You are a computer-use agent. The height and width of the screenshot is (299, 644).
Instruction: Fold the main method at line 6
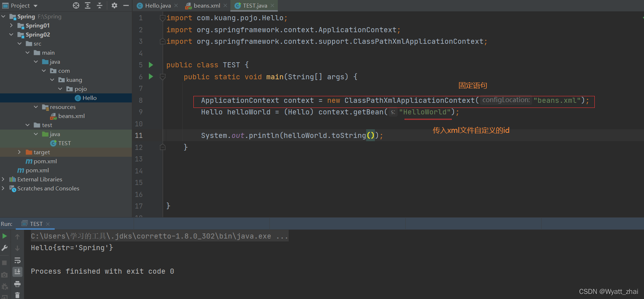click(163, 77)
